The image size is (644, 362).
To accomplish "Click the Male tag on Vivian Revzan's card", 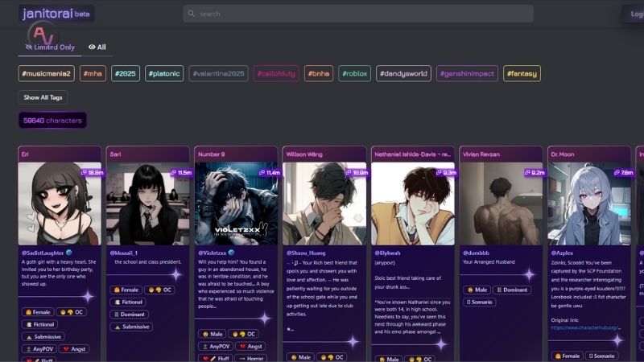I will coord(477,290).
